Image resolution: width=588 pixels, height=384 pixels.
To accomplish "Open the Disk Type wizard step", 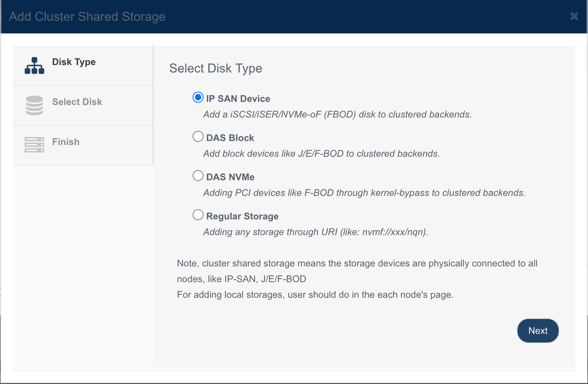I will tap(83, 66).
